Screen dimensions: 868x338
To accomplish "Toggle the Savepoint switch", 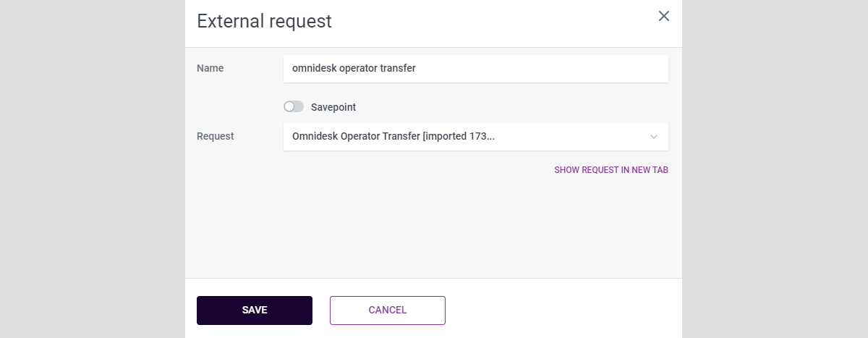I will pyautogui.click(x=294, y=107).
